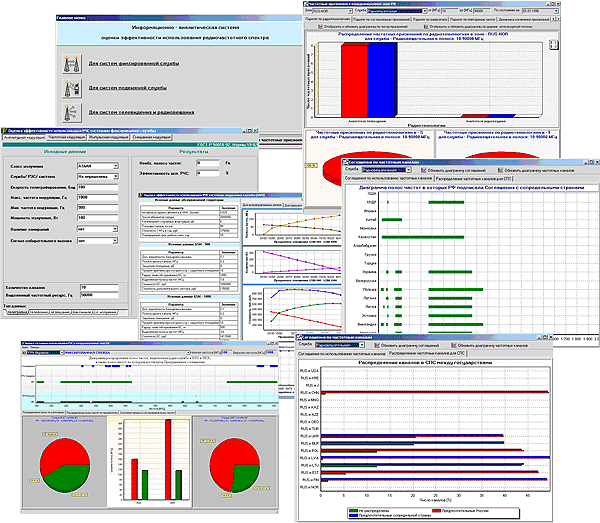Switch to 'Паритет по энергетике' tab
600x523 pixels.
(x=430, y=19)
